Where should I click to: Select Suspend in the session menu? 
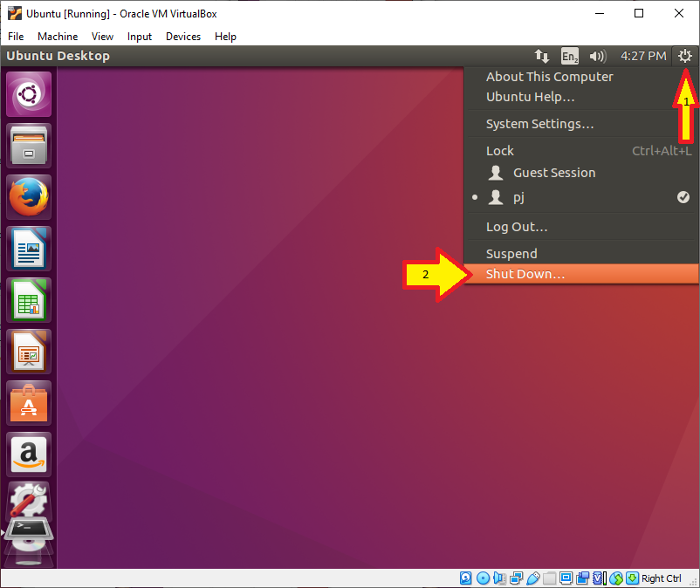coord(580,253)
